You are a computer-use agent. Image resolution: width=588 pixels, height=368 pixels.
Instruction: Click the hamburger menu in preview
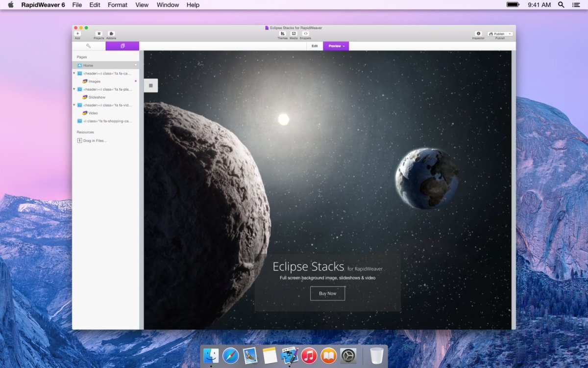150,85
